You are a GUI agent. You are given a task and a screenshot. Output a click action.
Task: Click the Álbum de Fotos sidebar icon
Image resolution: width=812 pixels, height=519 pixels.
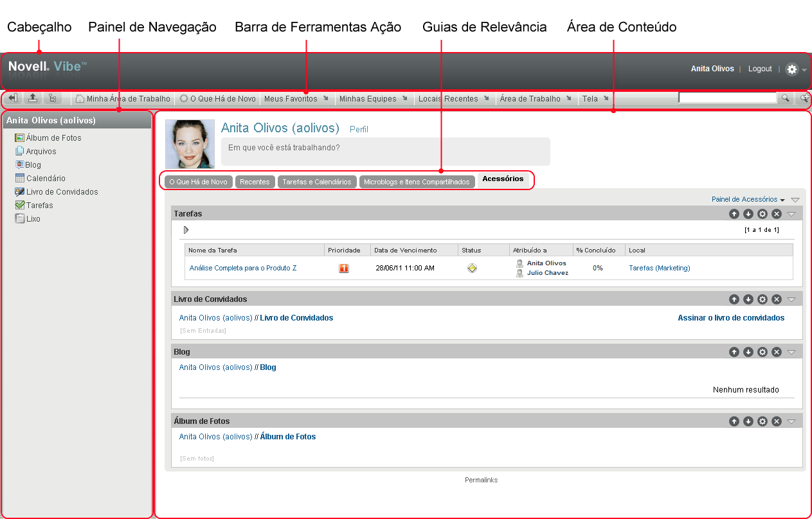[x=20, y=138]
